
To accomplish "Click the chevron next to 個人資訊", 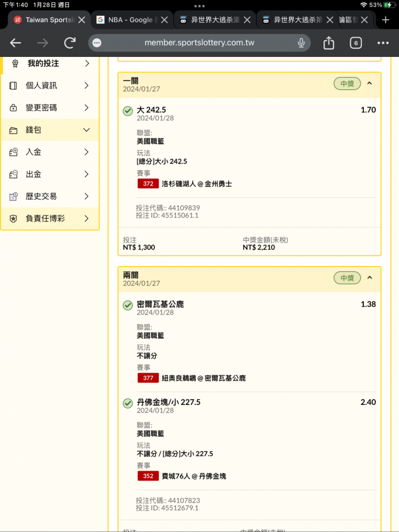I will pyautogui.click(x=87, y=86).
